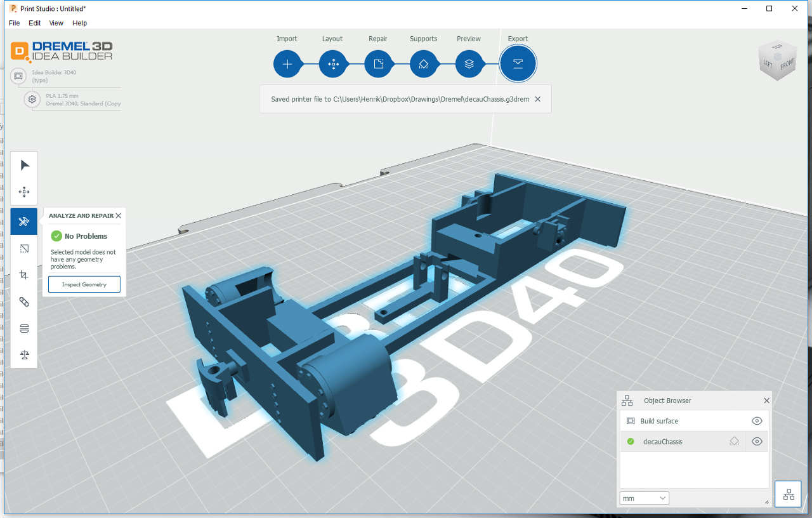The height and width of the screenshot is (518, 812).
Task: Toggle visibility of decauChassis
Action: tap(756, 441)
